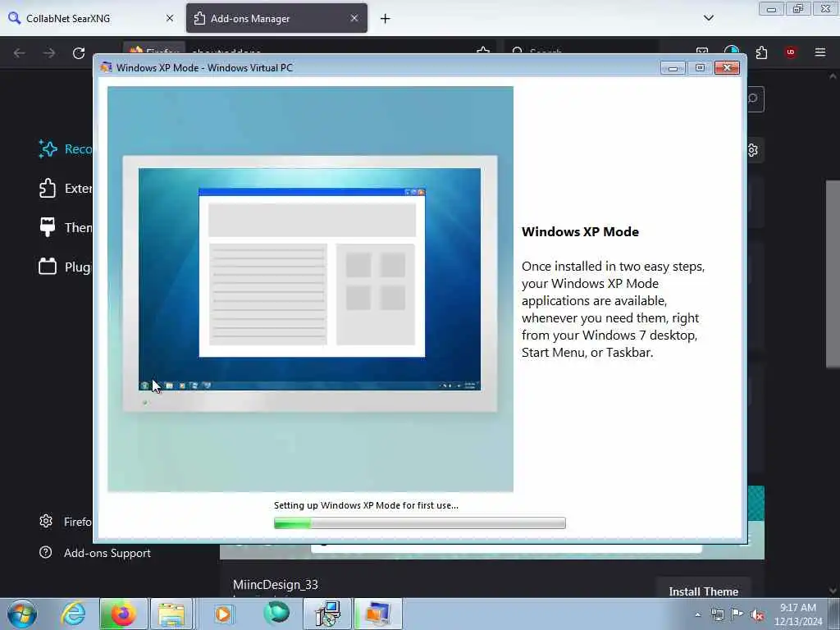Show hidden system tray icons
This screenshot has height=630, width=840.
point(697,614)
